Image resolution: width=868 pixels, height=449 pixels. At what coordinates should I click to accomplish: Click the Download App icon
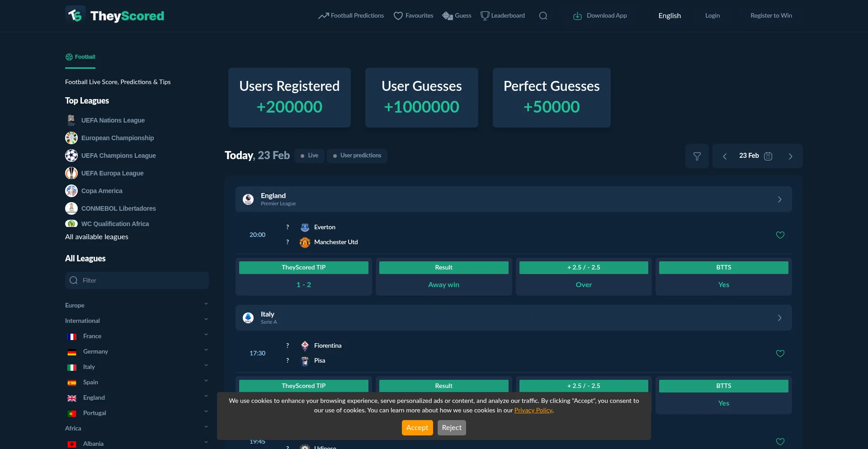pos(577,16)
